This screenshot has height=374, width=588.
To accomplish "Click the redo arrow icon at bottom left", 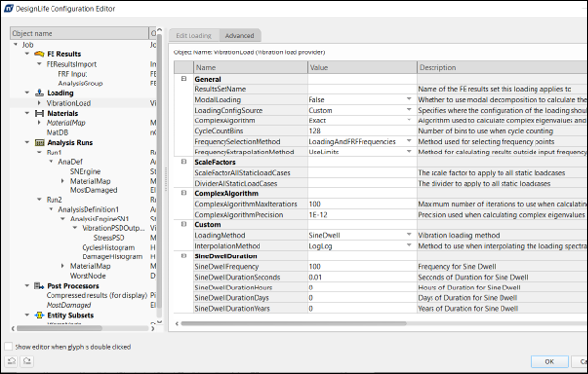I will pyautogui.click(x=27, y=361).
